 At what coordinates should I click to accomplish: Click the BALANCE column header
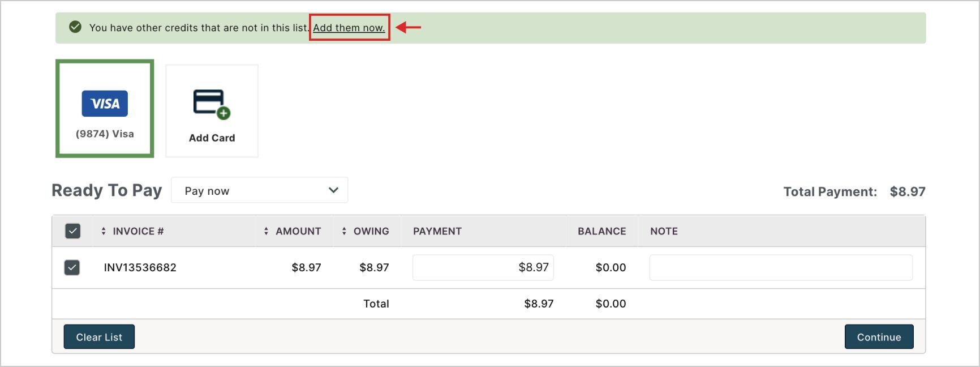(601, 231)
